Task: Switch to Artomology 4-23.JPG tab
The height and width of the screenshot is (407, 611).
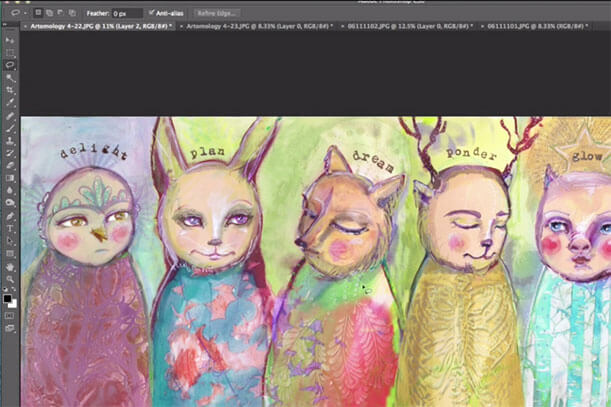Action: point(260,26)
